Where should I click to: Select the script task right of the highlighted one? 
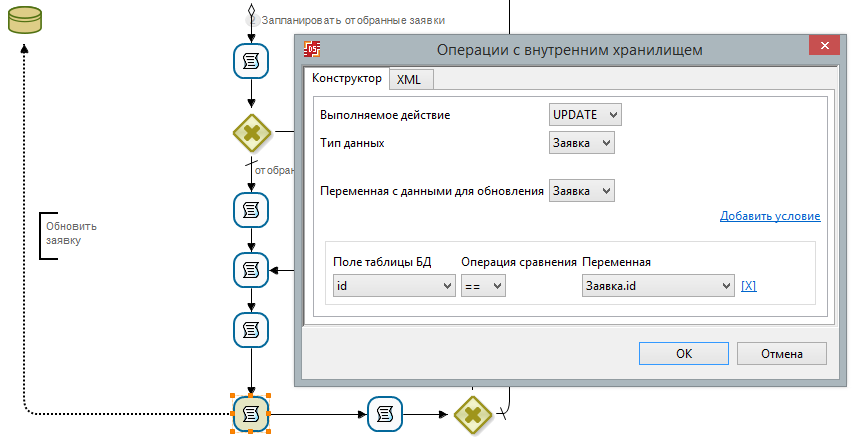[x=385, y=412]
